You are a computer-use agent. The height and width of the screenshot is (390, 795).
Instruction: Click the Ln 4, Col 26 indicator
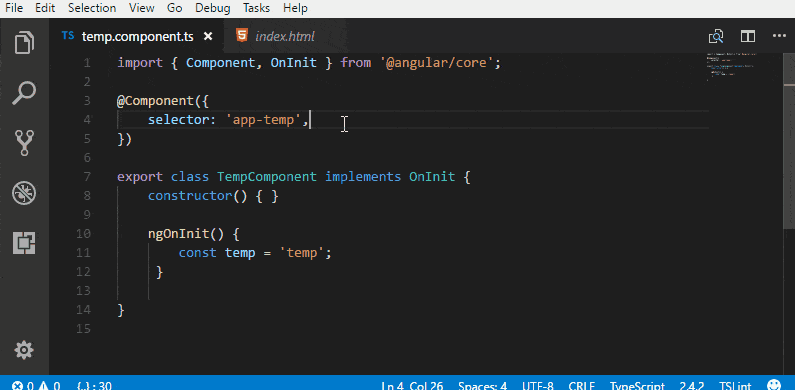[x=412, y=386]
